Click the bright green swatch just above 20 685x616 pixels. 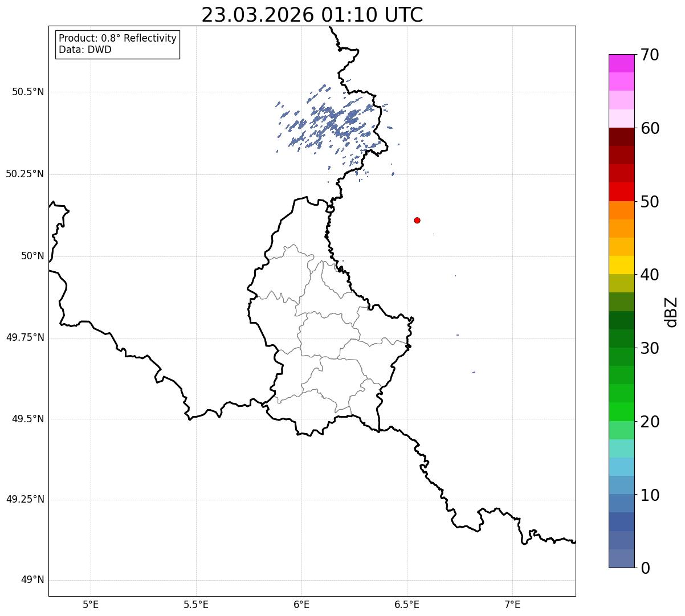coord(621,412)
